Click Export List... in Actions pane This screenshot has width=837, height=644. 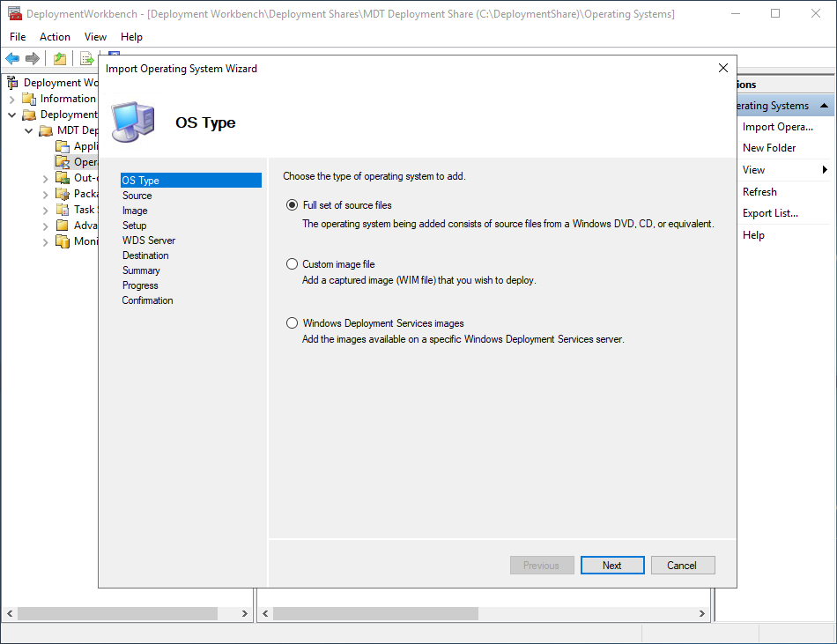pos(770,213)
